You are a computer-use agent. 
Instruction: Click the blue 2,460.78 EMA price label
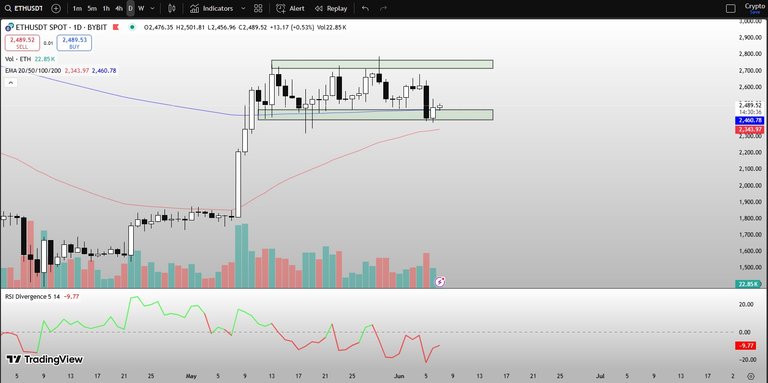pos(750,120)
